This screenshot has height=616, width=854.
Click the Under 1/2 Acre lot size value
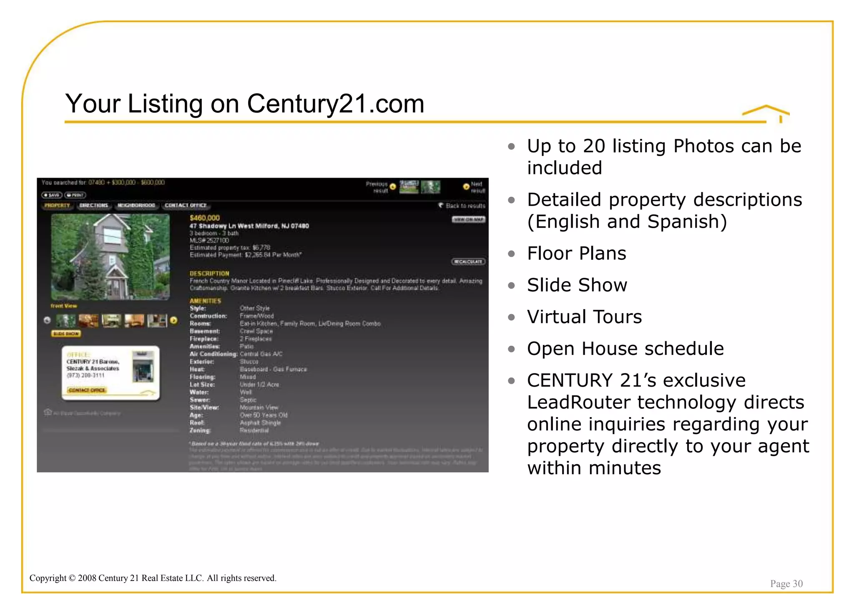pos(259,385)
